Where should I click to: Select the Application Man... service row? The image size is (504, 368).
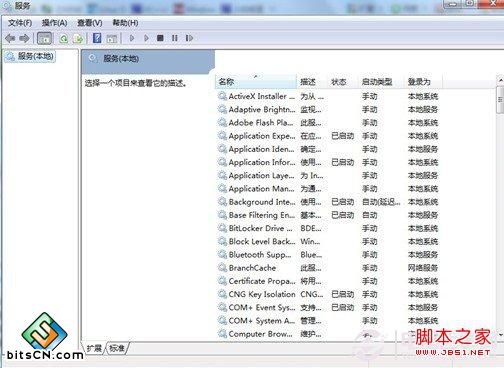[328, 189]
